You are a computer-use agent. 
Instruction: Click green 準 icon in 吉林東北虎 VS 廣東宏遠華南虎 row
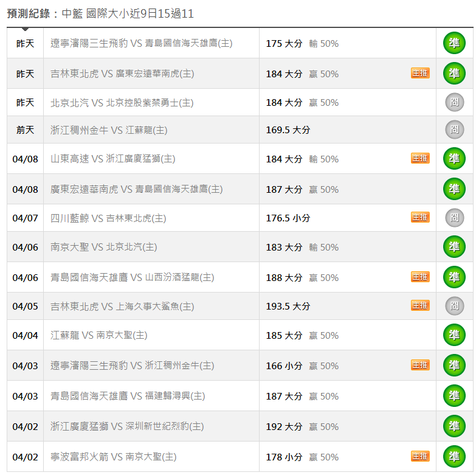coord(454,74)
